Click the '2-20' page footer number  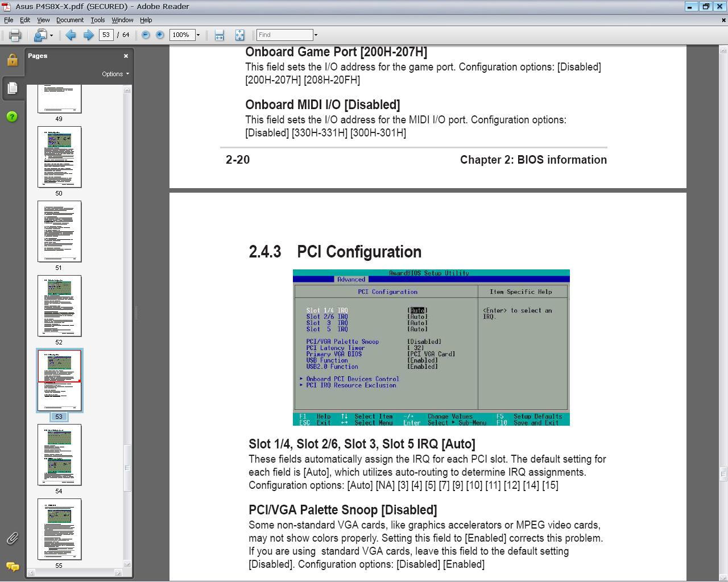238,160
